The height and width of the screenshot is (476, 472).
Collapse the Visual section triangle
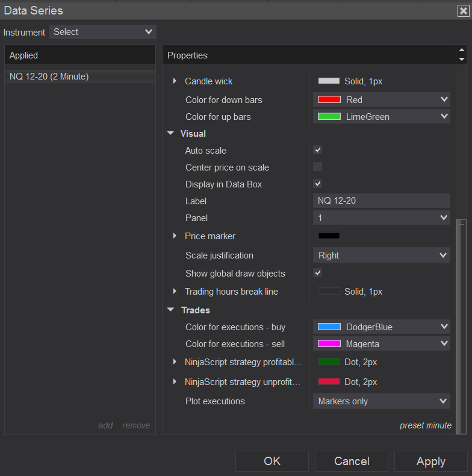[x=171, y=134]
